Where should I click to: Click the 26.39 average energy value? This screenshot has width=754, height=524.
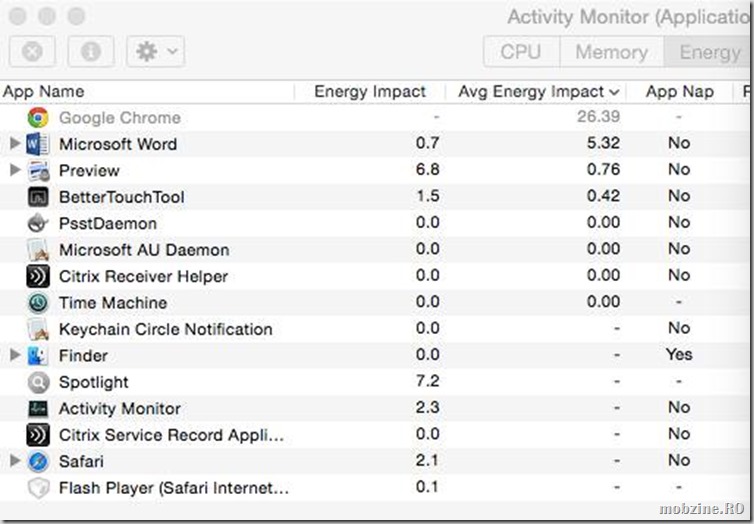598,116
